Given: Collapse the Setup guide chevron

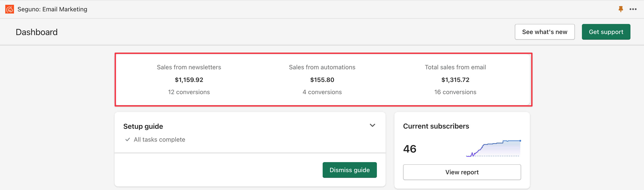Looking at the screenshot, I should [372, 126].
